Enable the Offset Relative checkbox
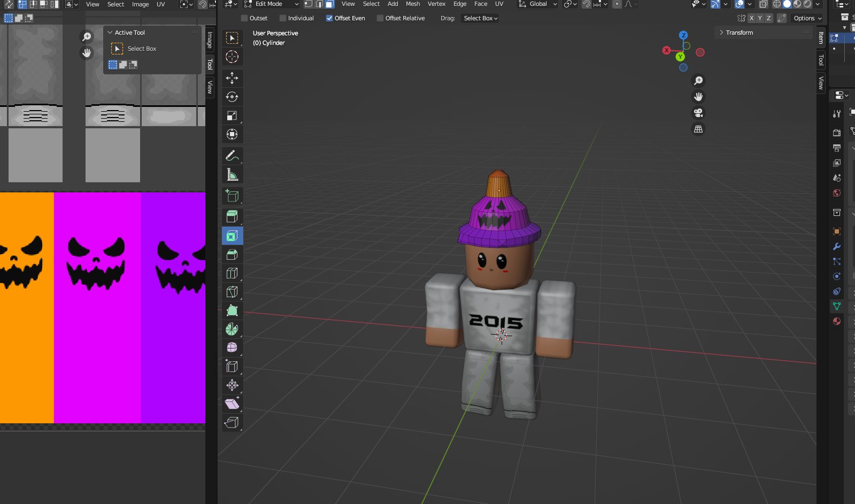This screenshot has height=504, width=855. tap(380, 18)
